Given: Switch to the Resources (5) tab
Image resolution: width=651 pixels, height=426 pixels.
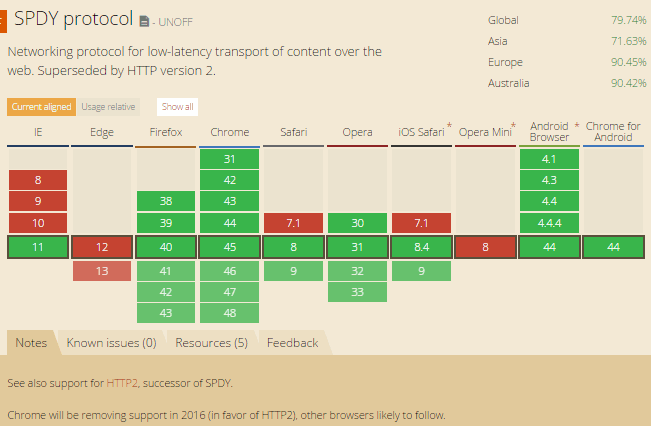Looking at the screenshot, I should 211,343.
